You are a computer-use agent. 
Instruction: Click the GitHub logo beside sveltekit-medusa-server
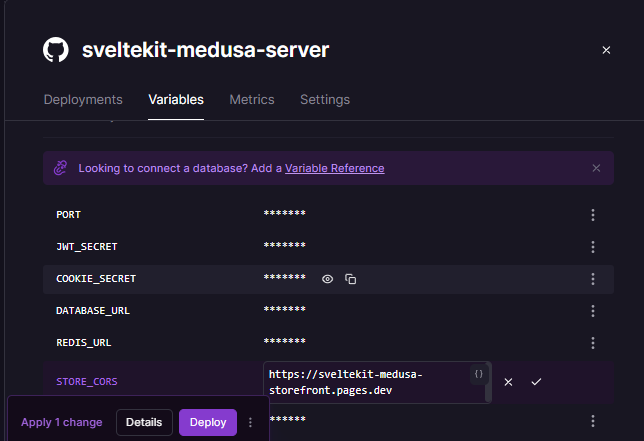click(56, 50)
